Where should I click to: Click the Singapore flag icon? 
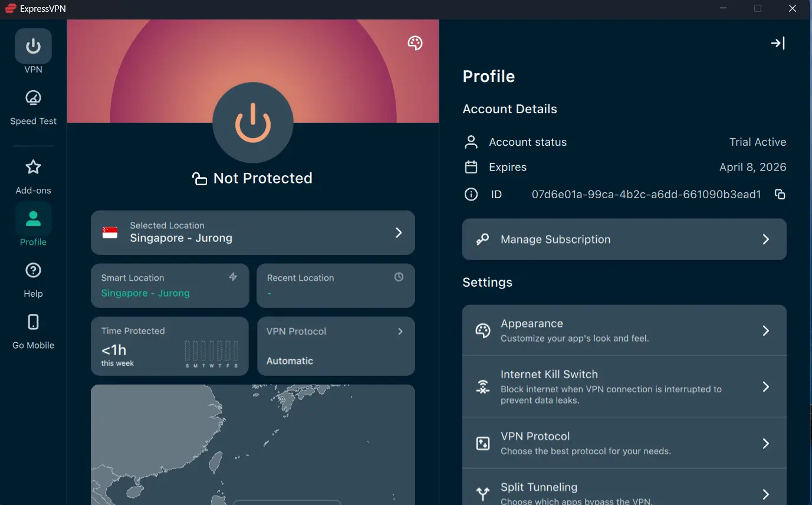click(110, 232)
